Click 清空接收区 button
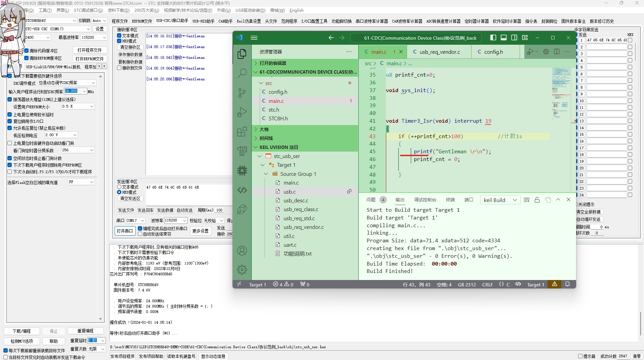This screenshot has width=644, height=360. point(130,47)
